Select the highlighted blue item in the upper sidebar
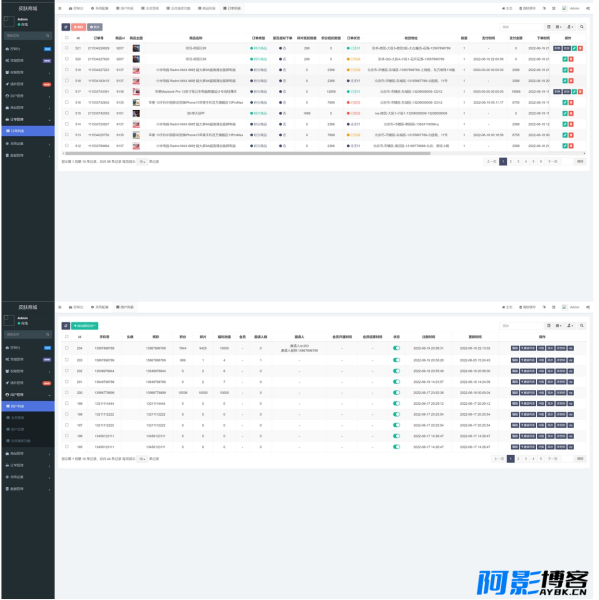The width and height of the screenshot is (599, 600). click(28, 131)
